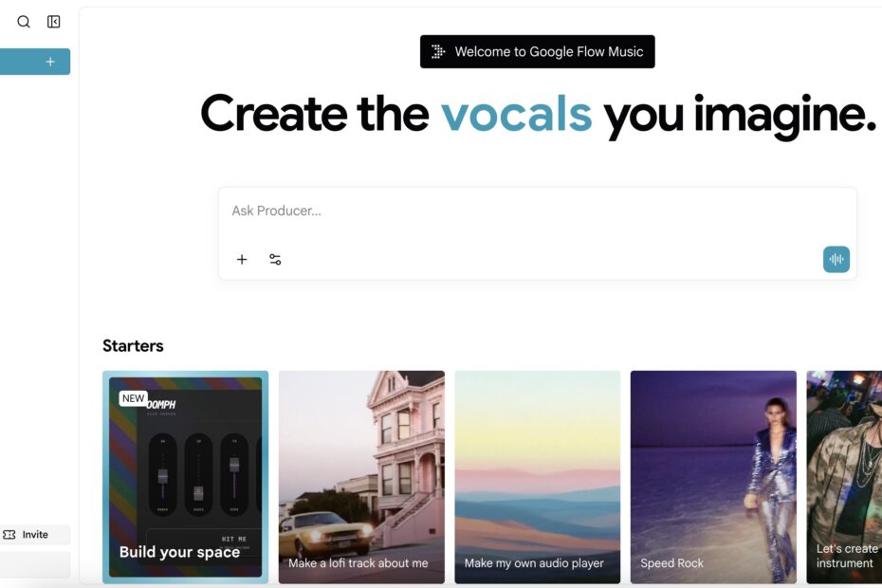This screenshot has width=882, height=588.
Task: Click the Starters section heading
Action: tap(133, 346)
